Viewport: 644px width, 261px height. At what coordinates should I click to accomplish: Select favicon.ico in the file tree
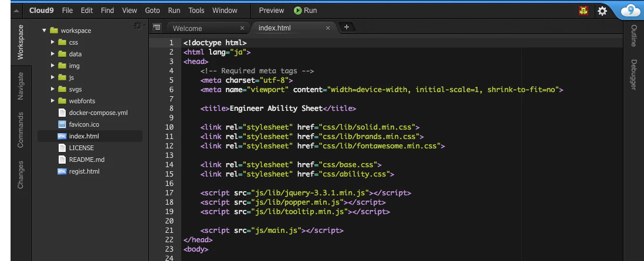tap(84, 124)
